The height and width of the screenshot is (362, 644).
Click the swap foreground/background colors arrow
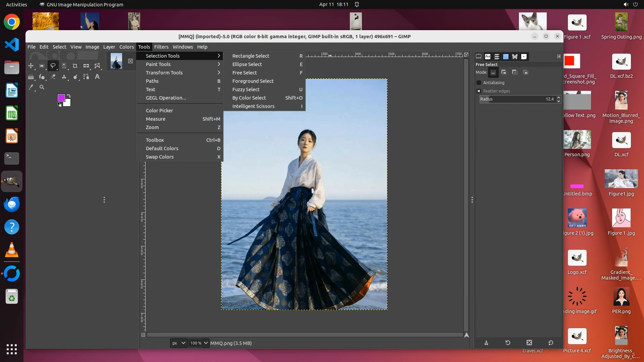[69, 96]
